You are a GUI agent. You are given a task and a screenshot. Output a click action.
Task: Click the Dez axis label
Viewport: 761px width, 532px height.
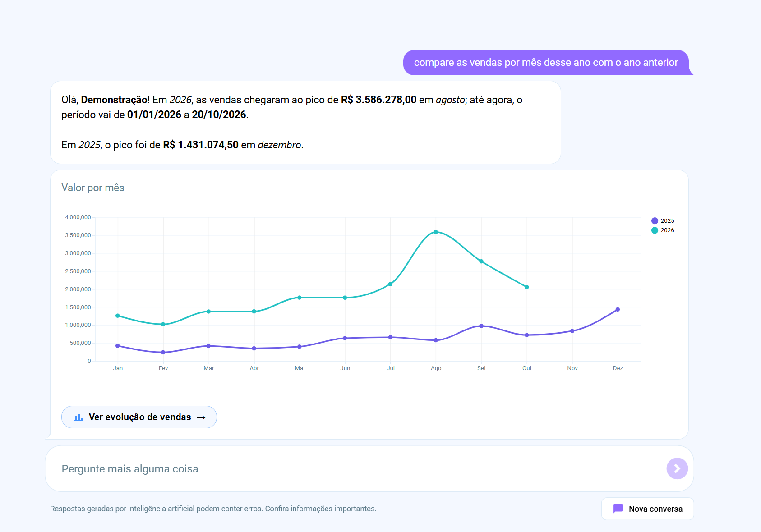pyautogui.click(x=618, y=368)
